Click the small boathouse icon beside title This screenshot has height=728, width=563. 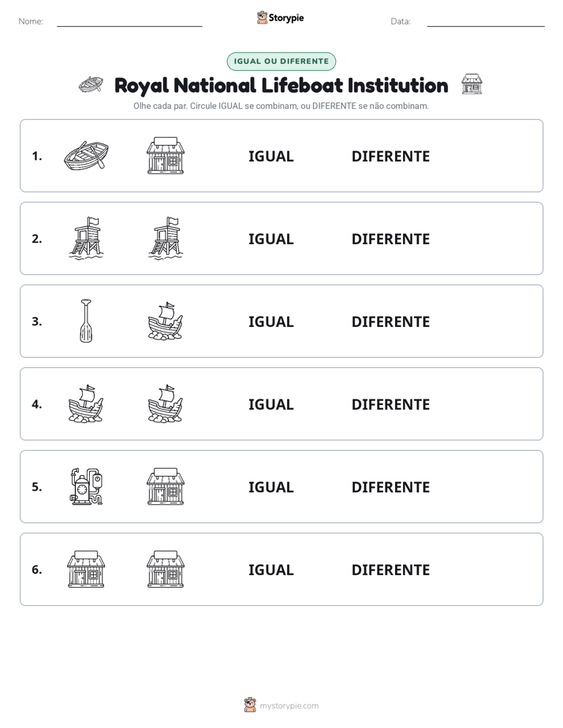click(472, 84)
